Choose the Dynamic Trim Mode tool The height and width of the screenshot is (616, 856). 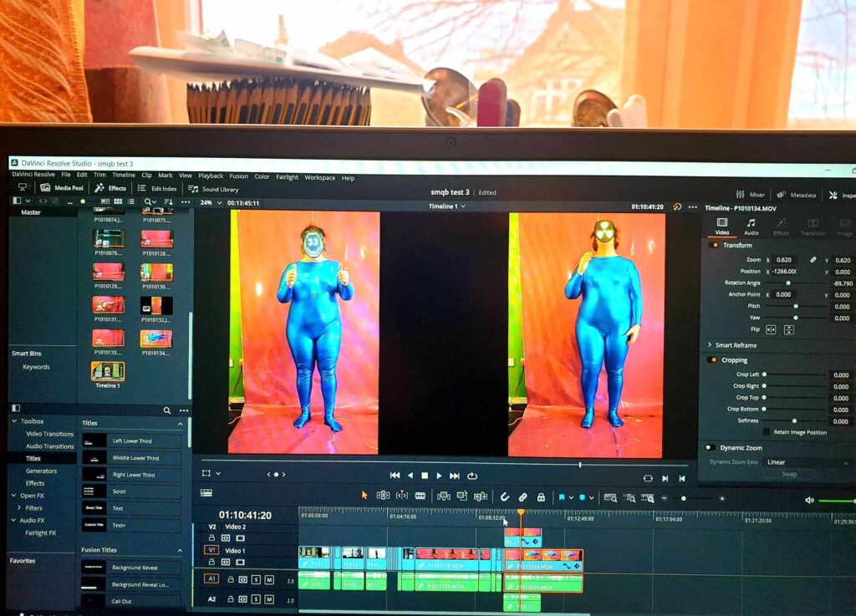(402, 496)
